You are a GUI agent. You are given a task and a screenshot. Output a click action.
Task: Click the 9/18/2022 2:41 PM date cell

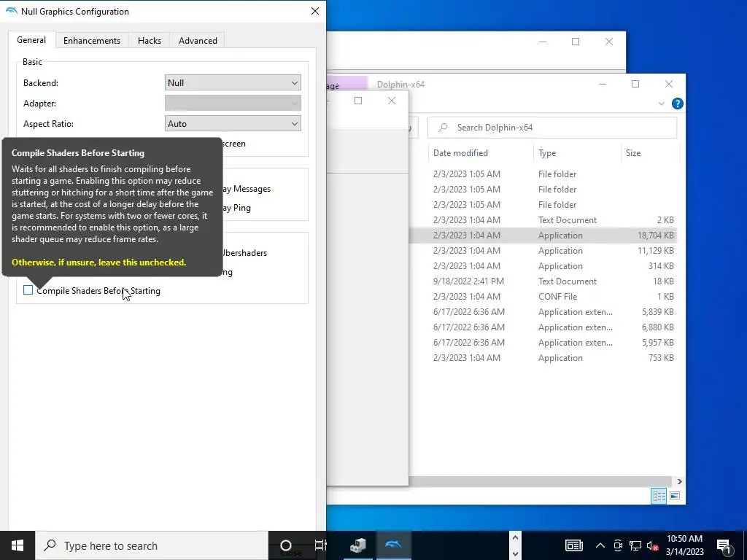pos(468,281)
